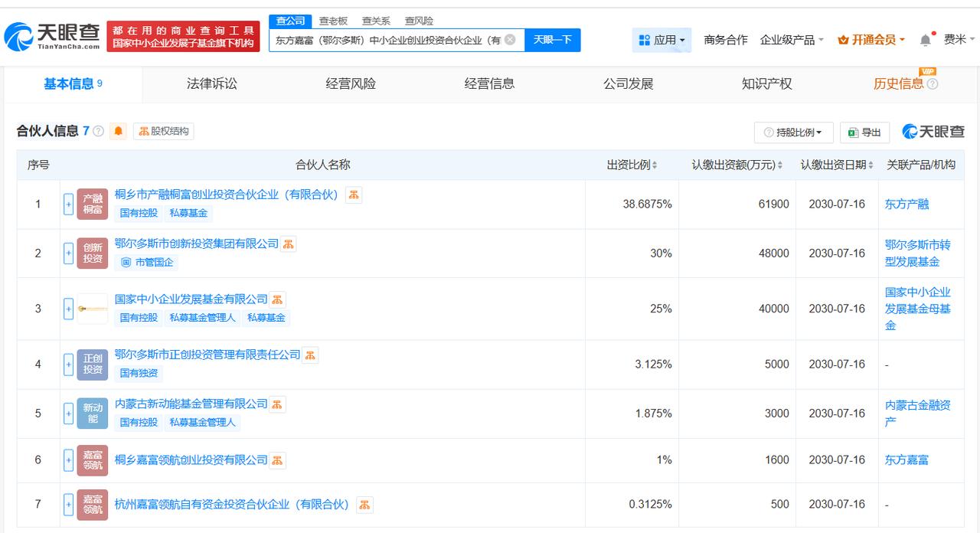Open the 应用 dropdown menu

(x=661, y=40)
